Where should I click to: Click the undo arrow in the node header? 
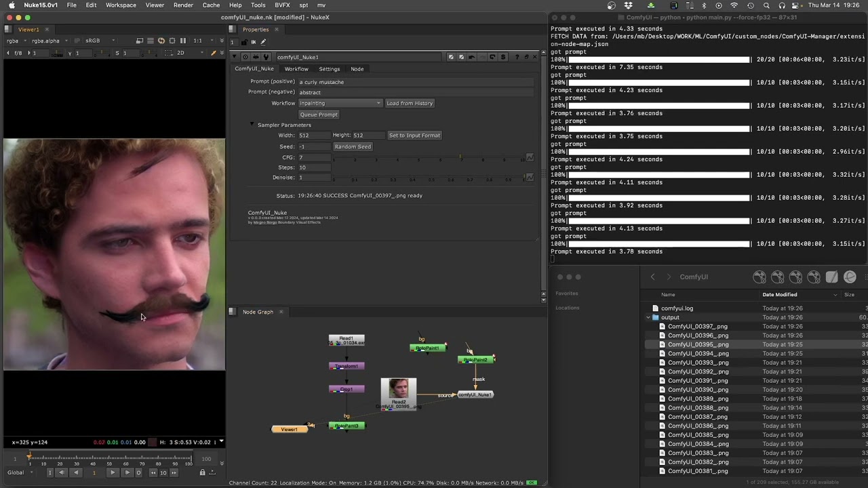[471, 57]
